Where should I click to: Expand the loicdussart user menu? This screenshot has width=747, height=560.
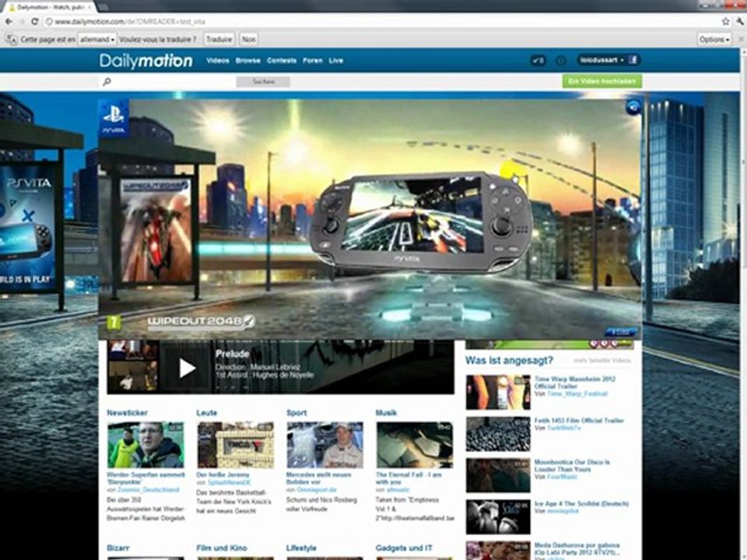[601, 60]
